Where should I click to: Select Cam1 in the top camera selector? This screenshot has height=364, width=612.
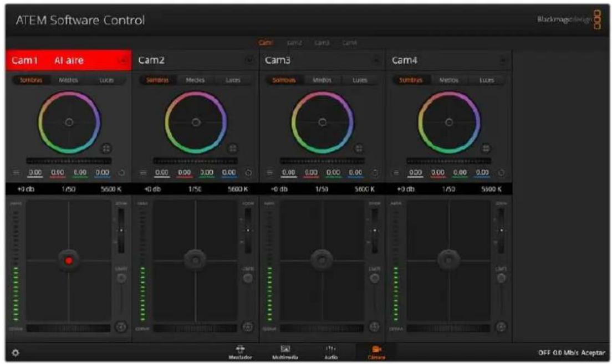coord(266,43)
